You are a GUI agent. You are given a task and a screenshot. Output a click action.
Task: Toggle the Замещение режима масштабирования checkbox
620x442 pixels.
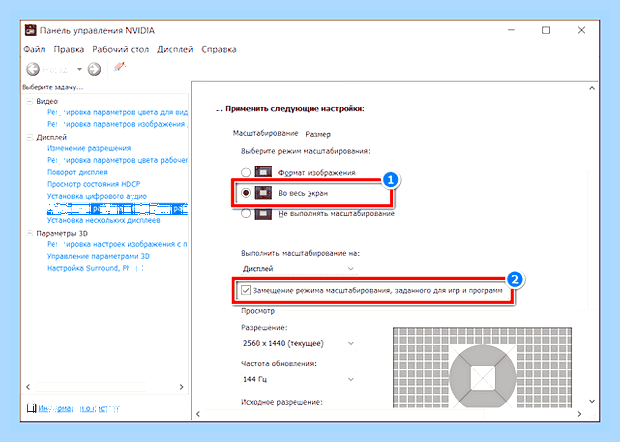pyautogui.click(x=246, y=290)
